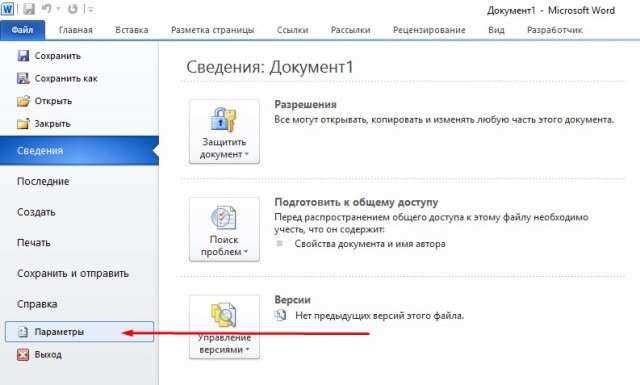Click the Документ1 - Microsoft Word title
The height and width of the screenshot is (385, 640).
(x=551, y=11)
